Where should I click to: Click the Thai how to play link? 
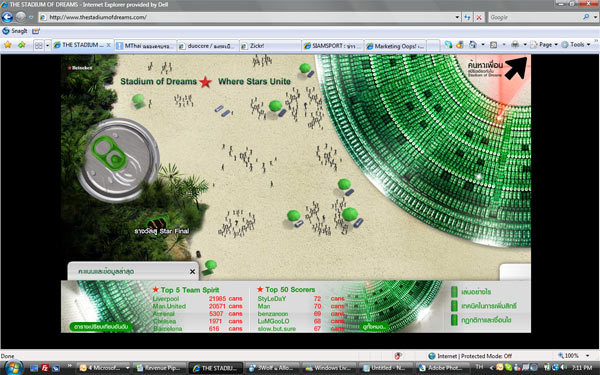(476, 292)
